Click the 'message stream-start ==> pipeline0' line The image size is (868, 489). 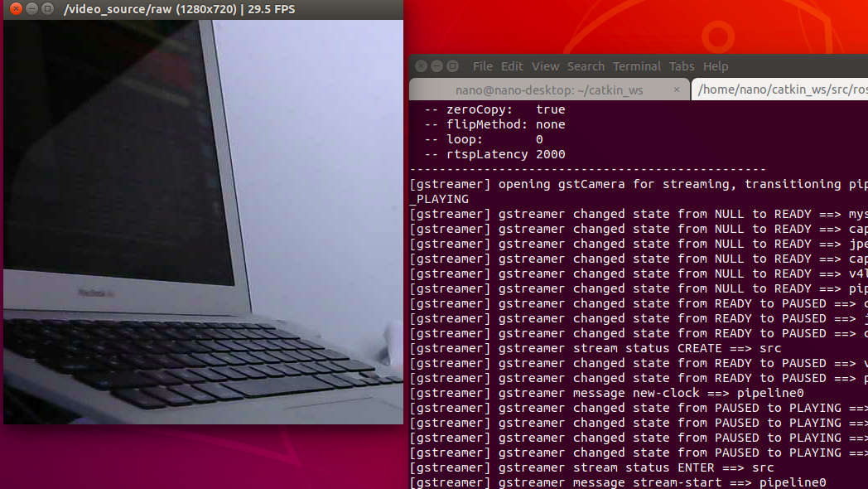tap(618, 483)
